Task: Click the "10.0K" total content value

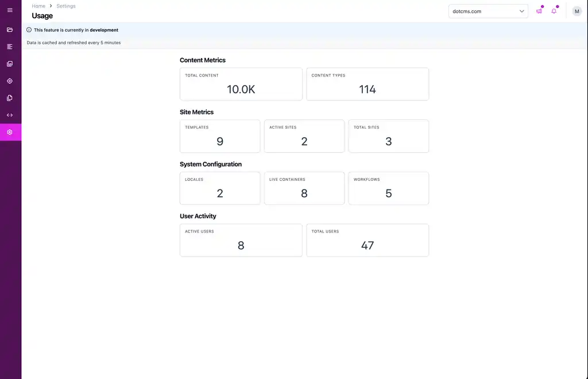Action: (x=241, y=89)
